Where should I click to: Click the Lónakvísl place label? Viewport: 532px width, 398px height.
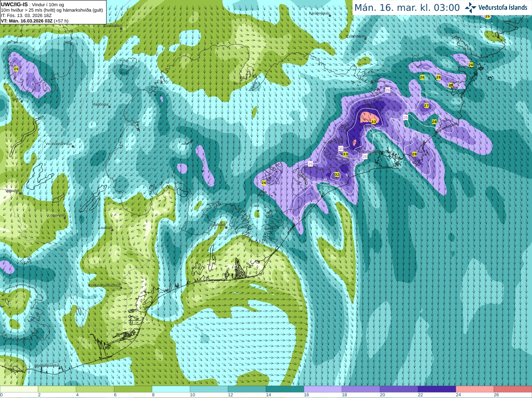[x=56, y=215]
